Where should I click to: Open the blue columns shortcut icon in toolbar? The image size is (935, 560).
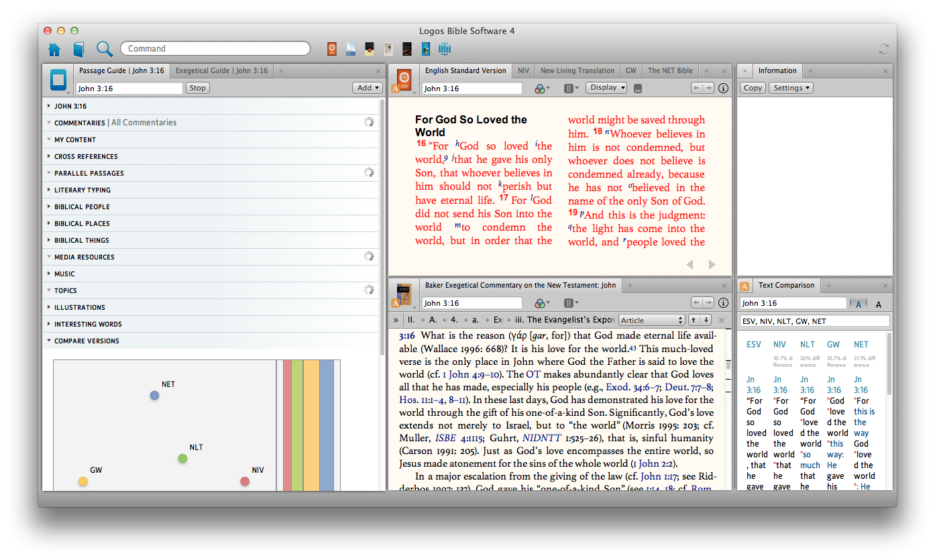[445, 48]
